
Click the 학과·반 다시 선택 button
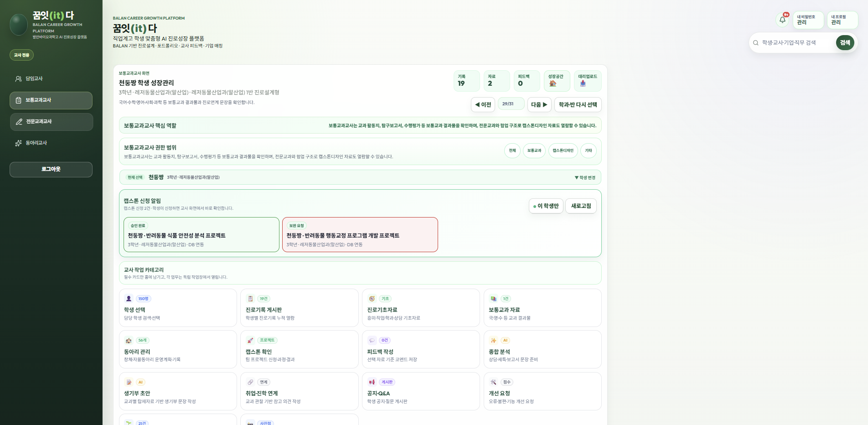[x=578, y=104]
